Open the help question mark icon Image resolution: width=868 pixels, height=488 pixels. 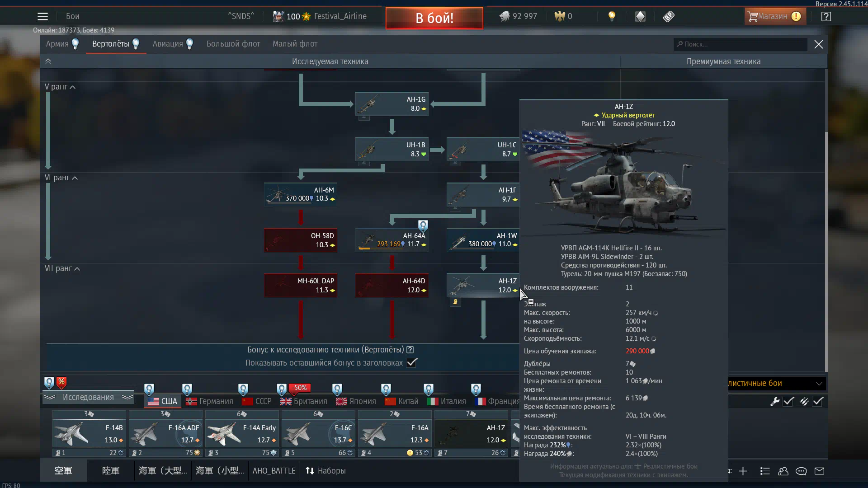click(x=826, y=17)
